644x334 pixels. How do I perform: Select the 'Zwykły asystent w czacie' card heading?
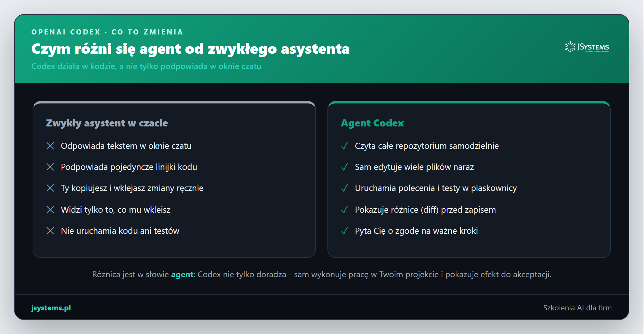[107, 123]
